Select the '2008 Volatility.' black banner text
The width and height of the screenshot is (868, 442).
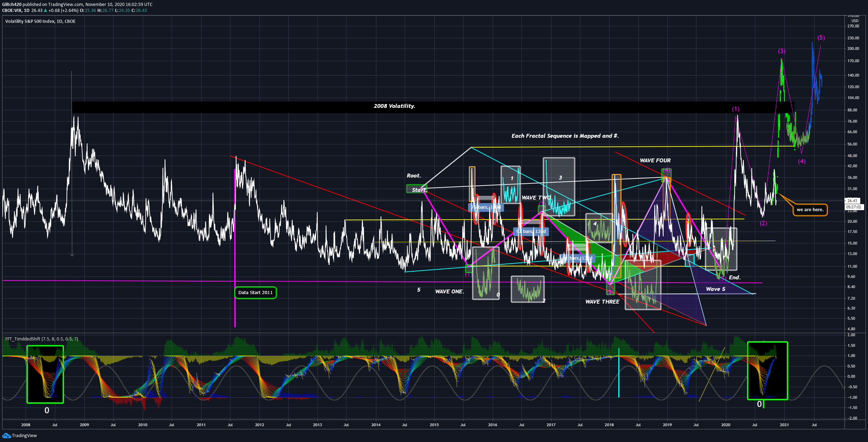[394, 106]
